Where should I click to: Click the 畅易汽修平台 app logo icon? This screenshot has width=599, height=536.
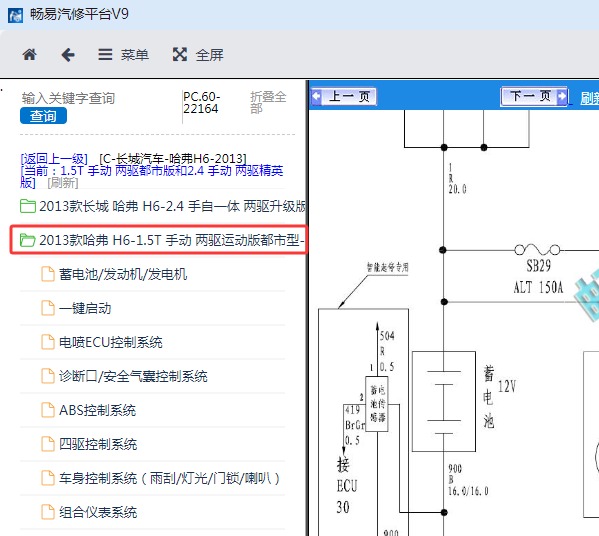tap(15, 15)
